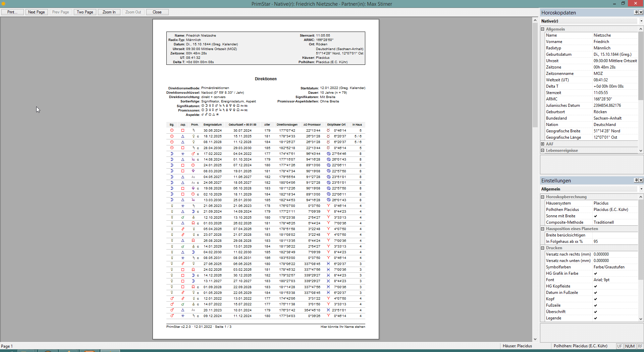Select the Häusersystem value Placidus

pyautogui.click(x=615, y=203)
